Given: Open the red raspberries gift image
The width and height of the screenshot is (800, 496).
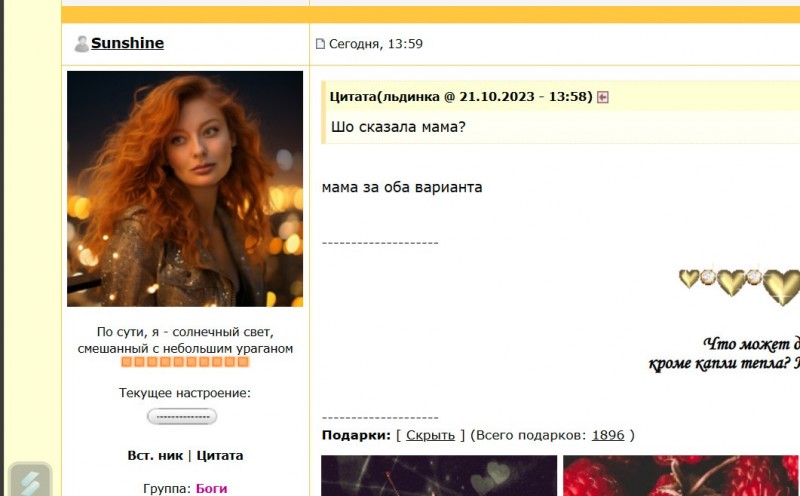Looking at the screenshot, I should [x=680, y=476].
